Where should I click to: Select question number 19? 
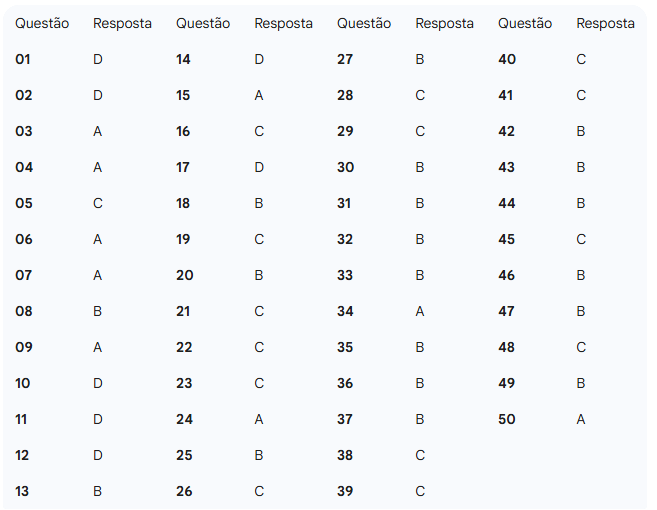tap(183, 240)
